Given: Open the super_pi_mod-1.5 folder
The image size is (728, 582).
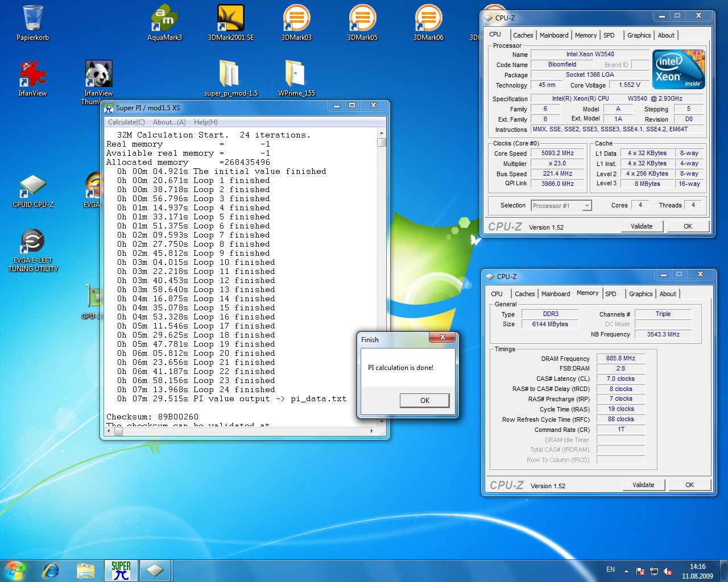Looking at the screenshot, I should [230, 78].
